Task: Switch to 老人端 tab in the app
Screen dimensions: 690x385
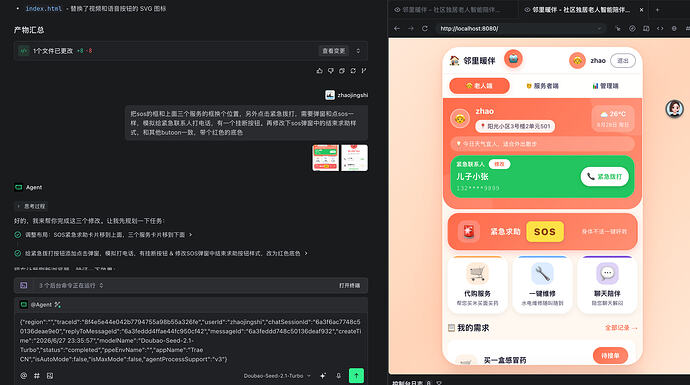Action: (479, 86)
